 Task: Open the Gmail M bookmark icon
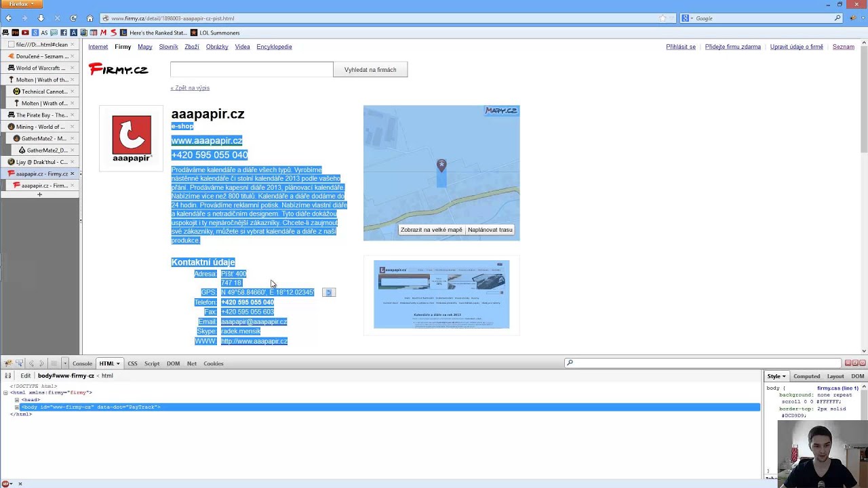[104, 33]
